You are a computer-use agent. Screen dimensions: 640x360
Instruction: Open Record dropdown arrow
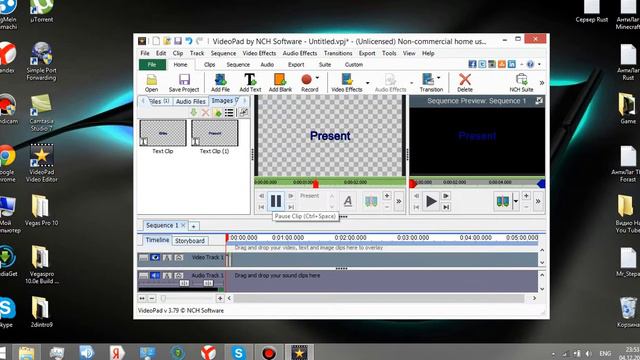click(x=318, y=78)
